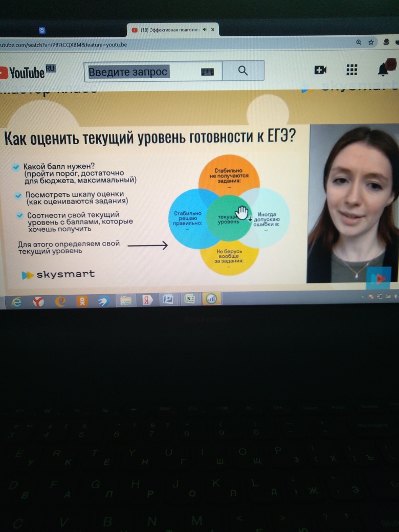The width and height of the screenshot is (399, 532).
Task: Close the YouTube video tab
Action: click(213, 30)
